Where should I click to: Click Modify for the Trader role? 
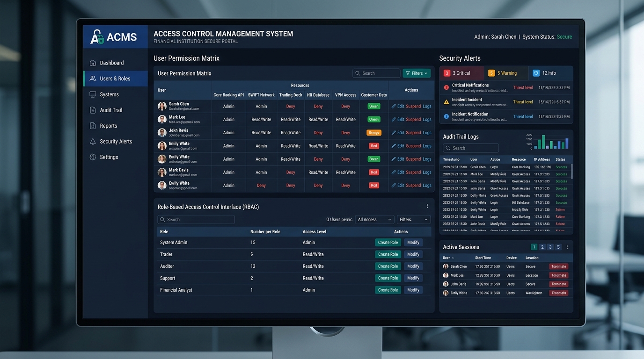tap(413, 254)
